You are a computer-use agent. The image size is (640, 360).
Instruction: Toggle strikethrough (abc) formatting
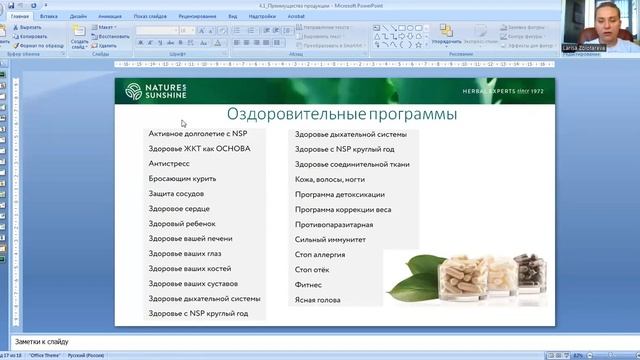point(170,42)
